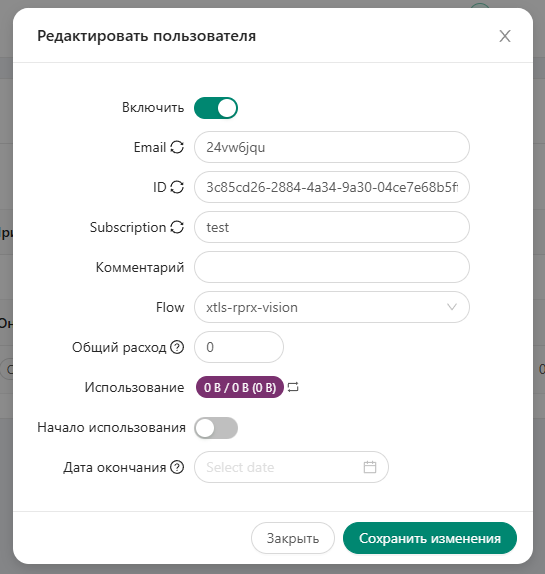Click the Закрыть button
The width and height of the screenshot is (545, 574).
[292, 538]
